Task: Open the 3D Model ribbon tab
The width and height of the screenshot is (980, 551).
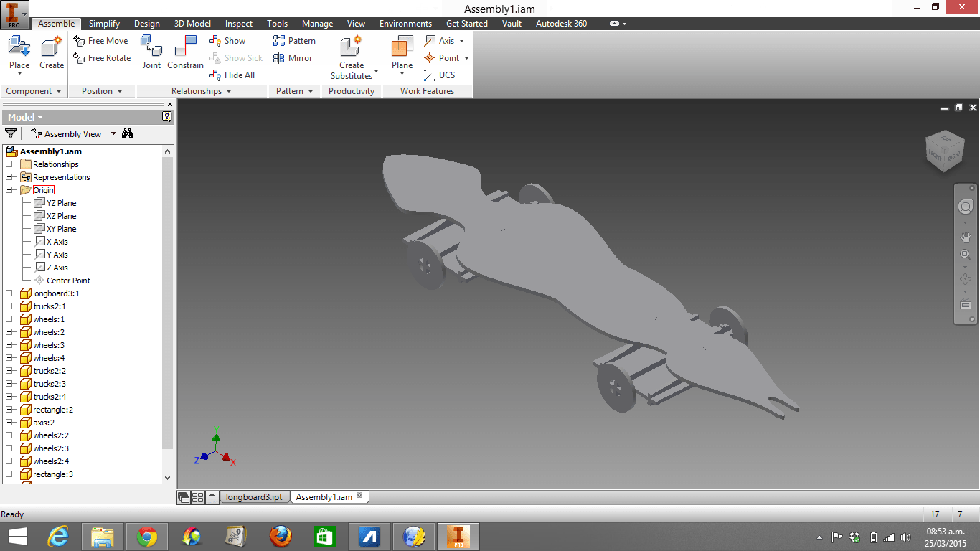Action: tap(192, 24)
